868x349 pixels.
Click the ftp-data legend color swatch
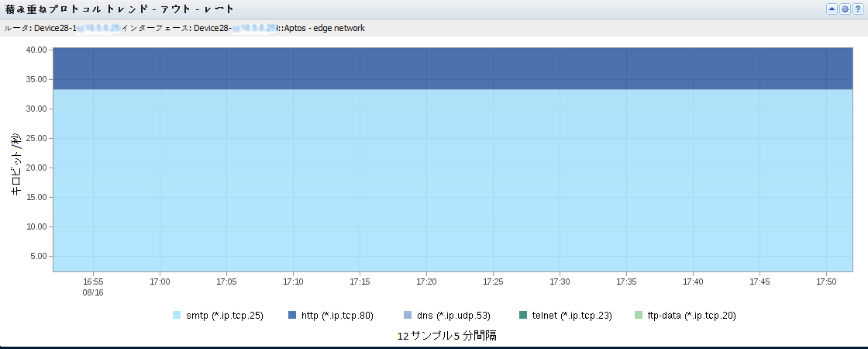[x=638, y=315]
